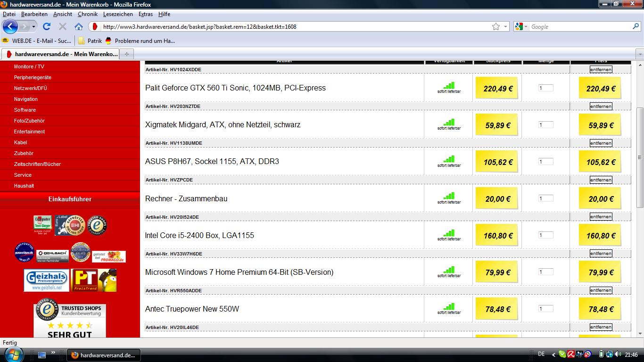Go back with the Firefox back arrow

10,26
